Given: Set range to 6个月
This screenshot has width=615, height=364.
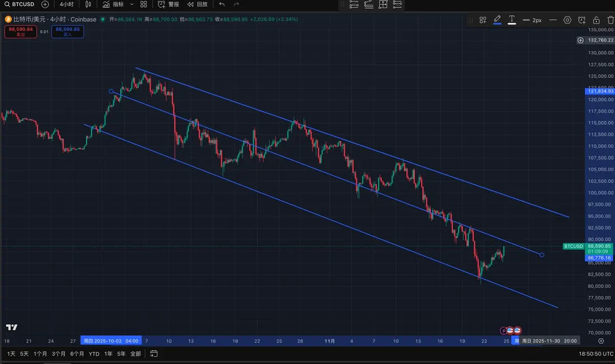Looking at the screenshot, I should click(x=77, y=354).
